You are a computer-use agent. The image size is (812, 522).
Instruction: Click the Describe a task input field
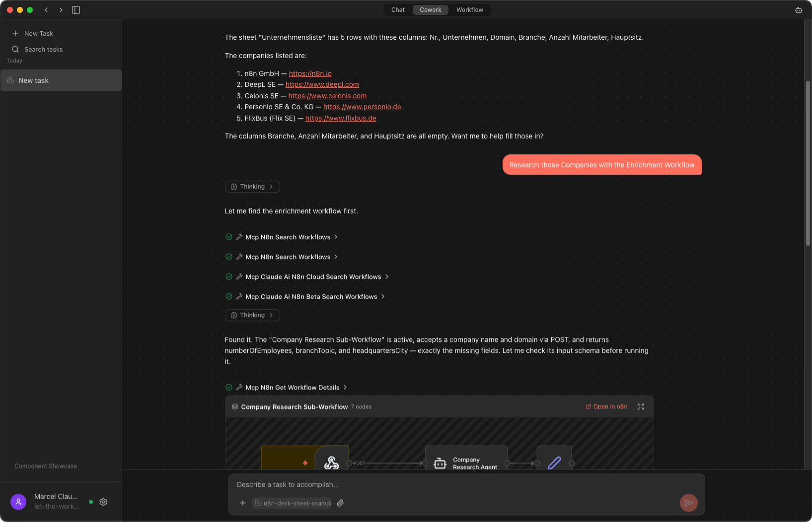coord(466,485)
